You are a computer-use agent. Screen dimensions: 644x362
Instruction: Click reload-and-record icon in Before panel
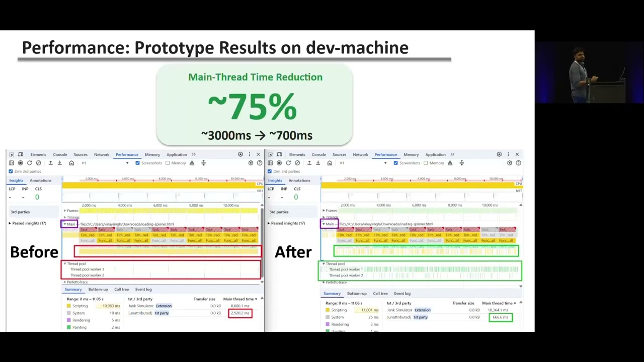[29, 163]
